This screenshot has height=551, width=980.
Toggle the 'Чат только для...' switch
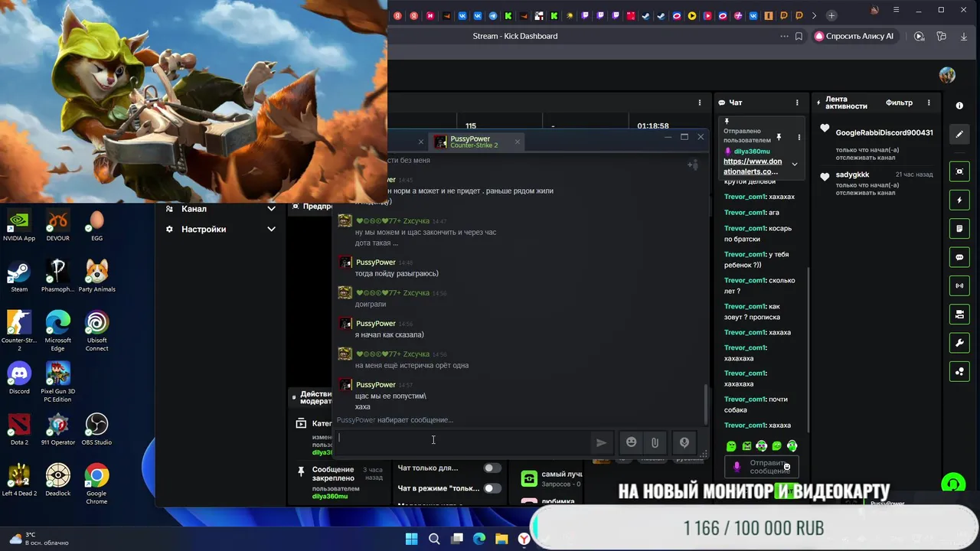[x=492, y=468]
